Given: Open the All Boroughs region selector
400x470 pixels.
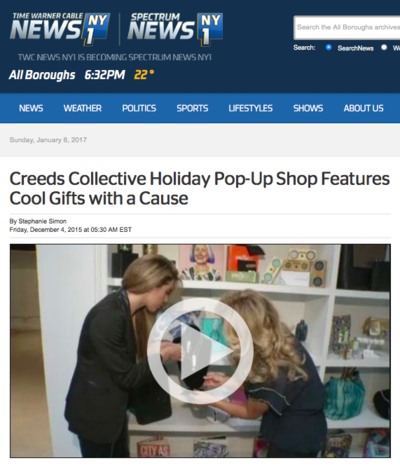Looking at the screenshot, I should pyautogui.click(x=42, y=75).
